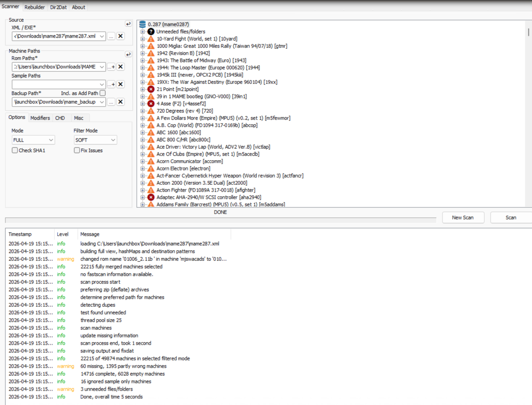The width and height of the screenshot is (532, 405).
Task: Open the Modifiers options tab
Action: (x=40, y=118)
